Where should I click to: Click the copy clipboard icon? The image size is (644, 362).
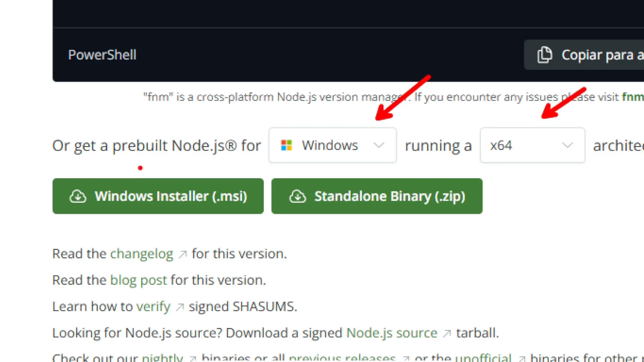pyautogui.click(x=544, y=55)
